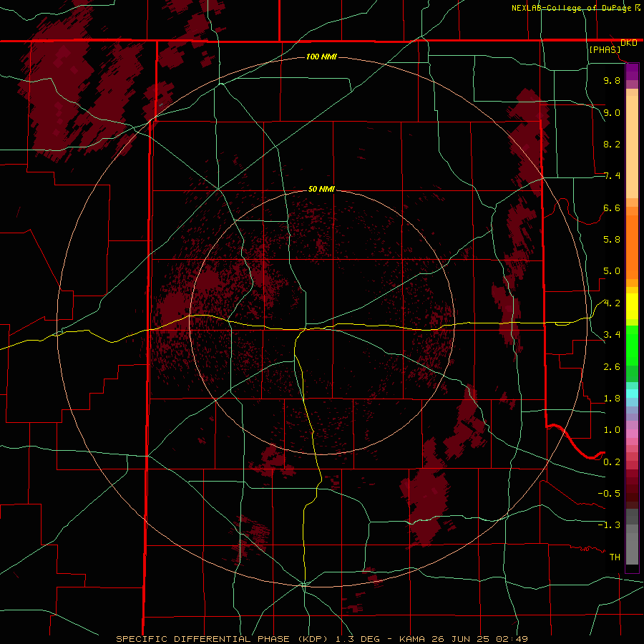The width and height of the screenshot is (644, 644).
Task: Pick the large peach segment of the color bar
Action: 632,147
